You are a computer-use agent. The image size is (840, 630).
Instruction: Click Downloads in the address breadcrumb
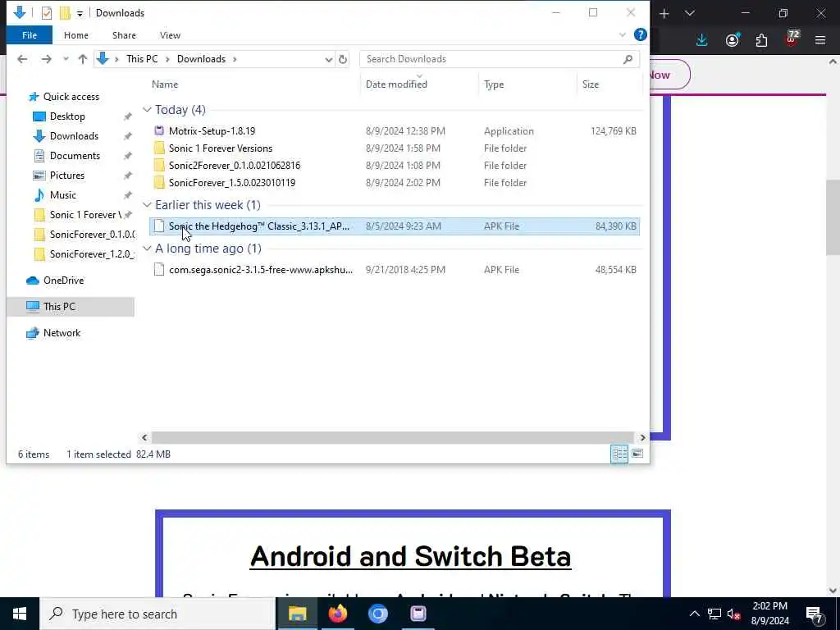tap(202, 59)
